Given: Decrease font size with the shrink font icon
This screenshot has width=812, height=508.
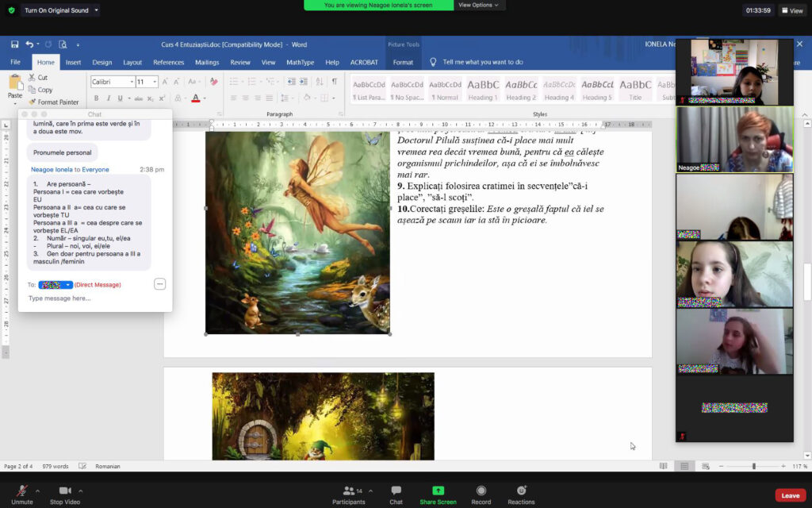Looking at the screenshot, I should tap(177, 82).
